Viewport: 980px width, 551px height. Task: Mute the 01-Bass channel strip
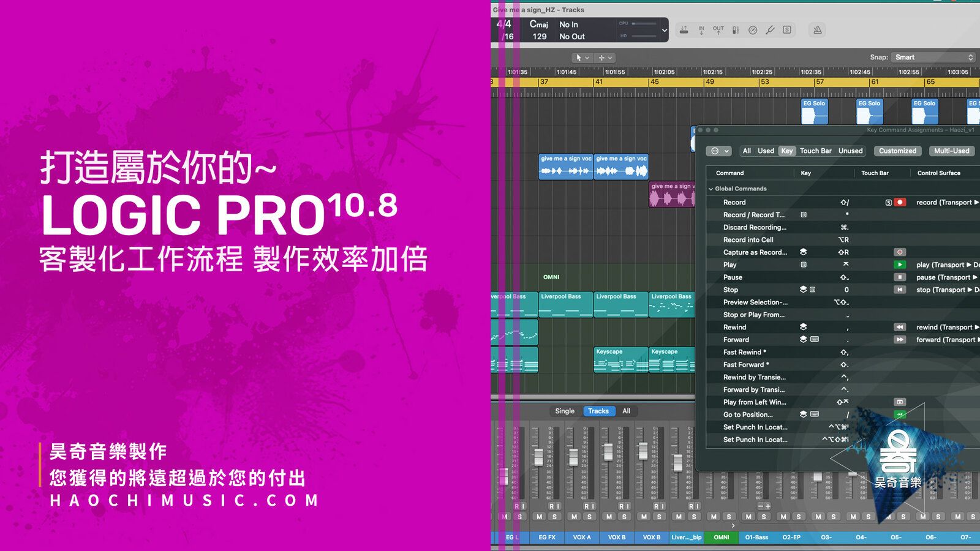pos(748,517)
